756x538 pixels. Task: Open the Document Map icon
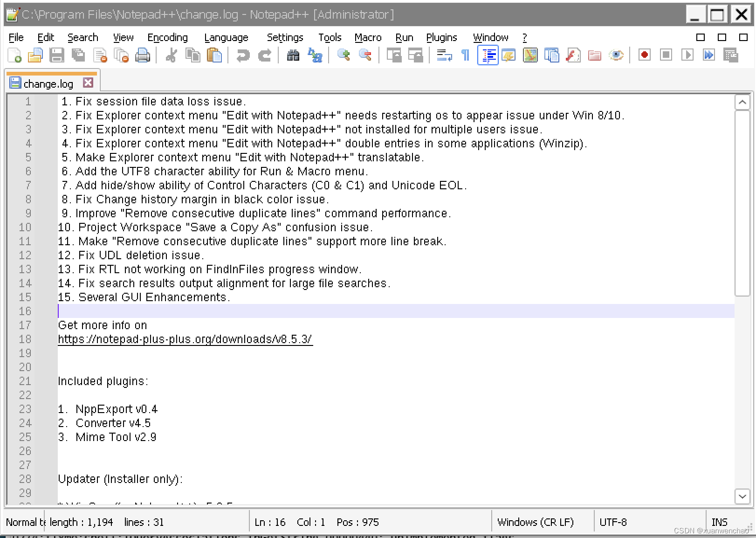point(530,55)
